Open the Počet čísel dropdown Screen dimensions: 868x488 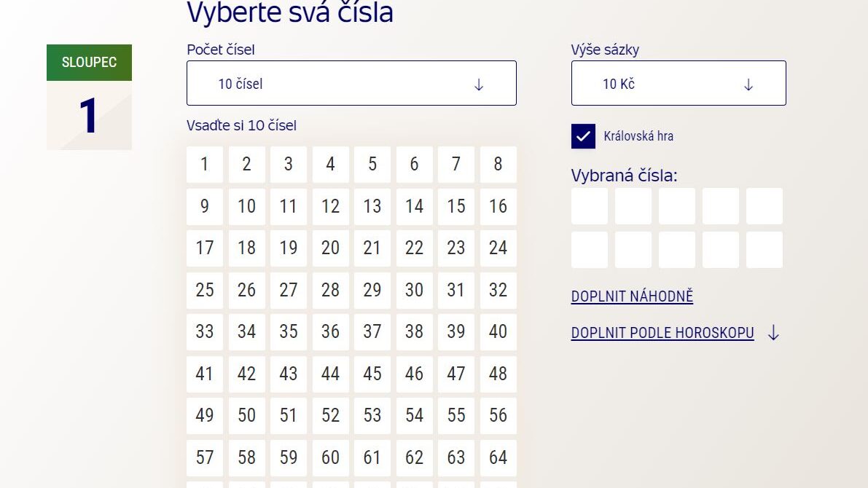click(351, 83)
